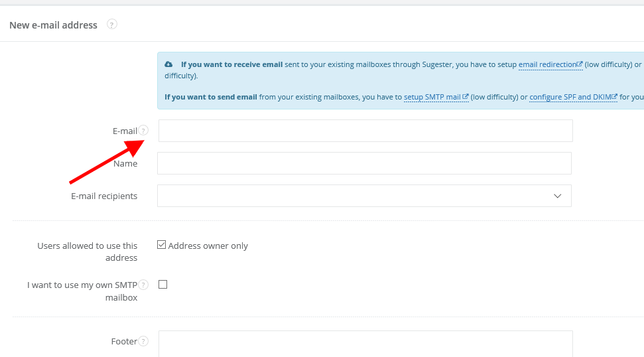Viewport: 644px width, 357px height.
Task: Click the New e-mail address heading text
Action: tap(53, 25)
